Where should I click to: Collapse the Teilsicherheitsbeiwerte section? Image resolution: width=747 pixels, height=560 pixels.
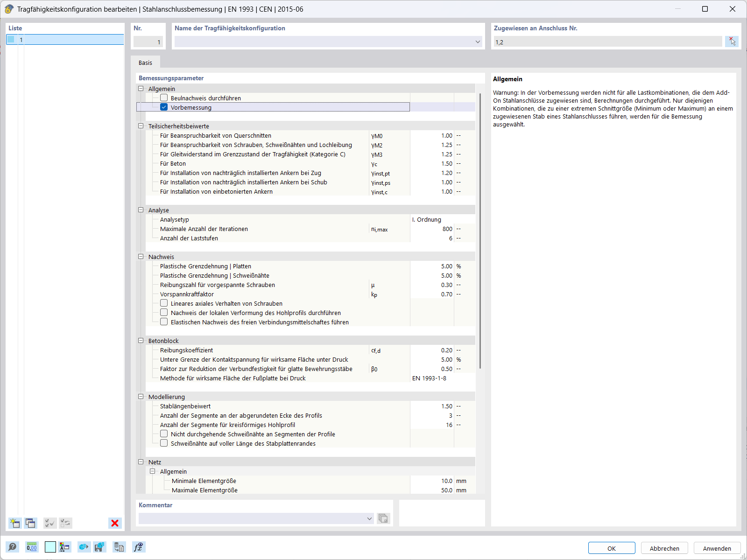(141, 126)
